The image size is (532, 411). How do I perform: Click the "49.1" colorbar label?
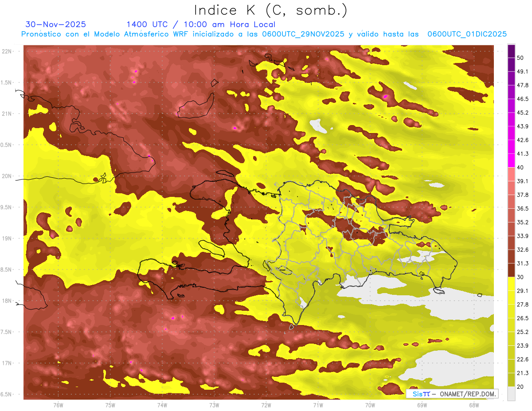pyautogui.click(x=523, y=72)
